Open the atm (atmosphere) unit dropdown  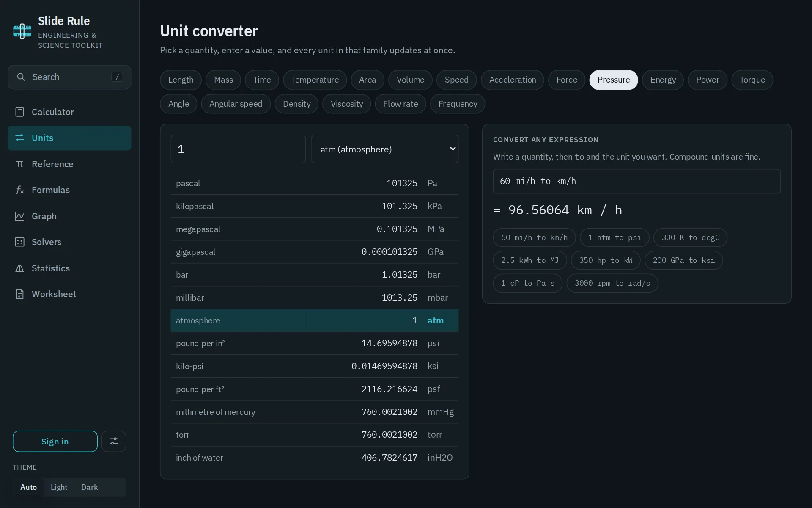[384, 149]
